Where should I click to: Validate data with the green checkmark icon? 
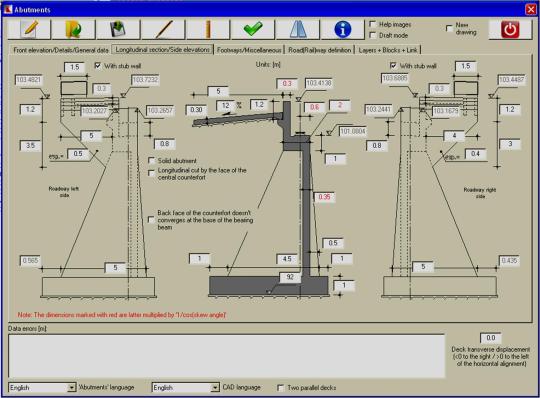[253, 29]
